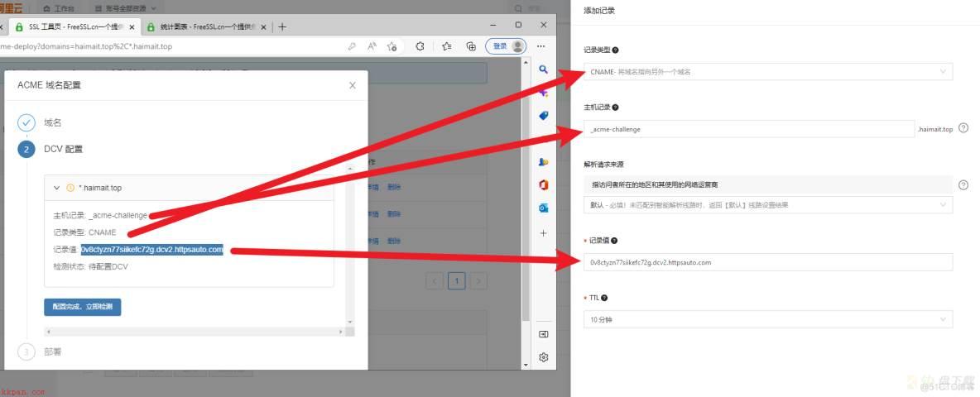Go to pagination page 1
The image size is (980, 397).
pyautogui.click(x=456, y=281)
